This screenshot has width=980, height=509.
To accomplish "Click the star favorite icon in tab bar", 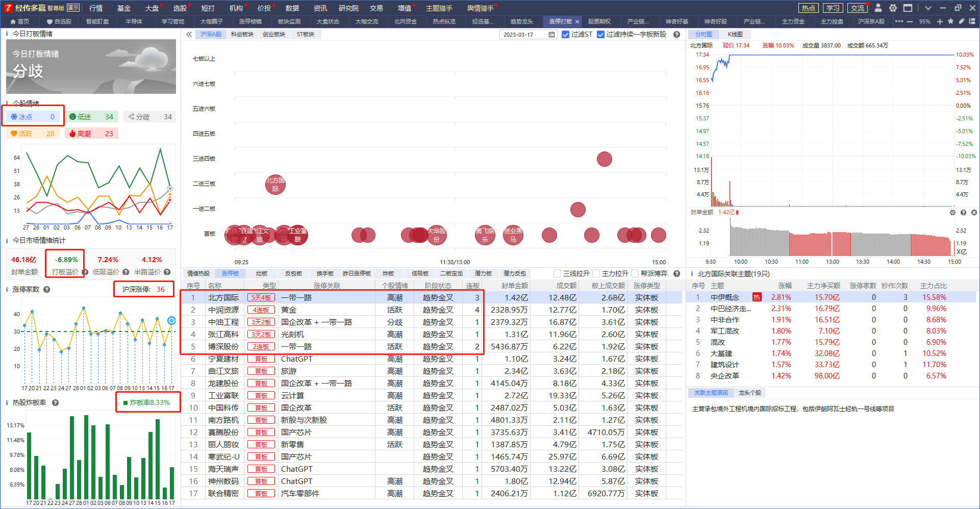I will [950, 21].
